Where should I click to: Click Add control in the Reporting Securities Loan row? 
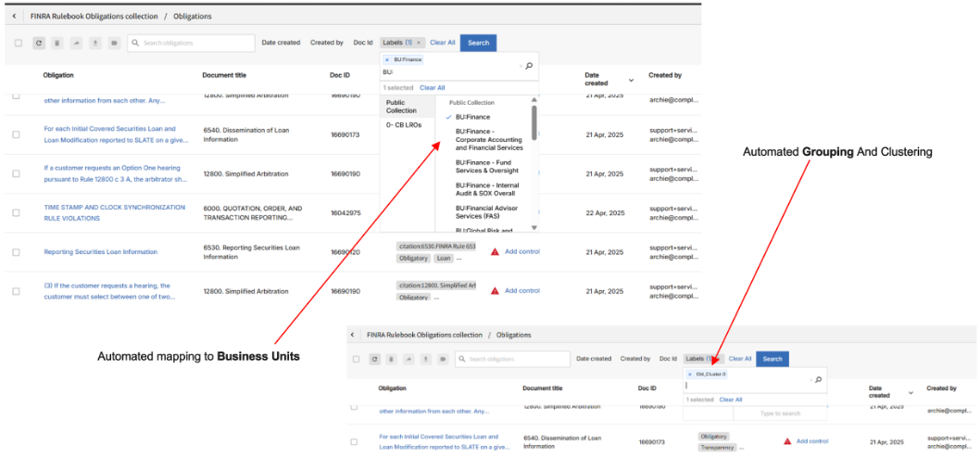(521, 251)
